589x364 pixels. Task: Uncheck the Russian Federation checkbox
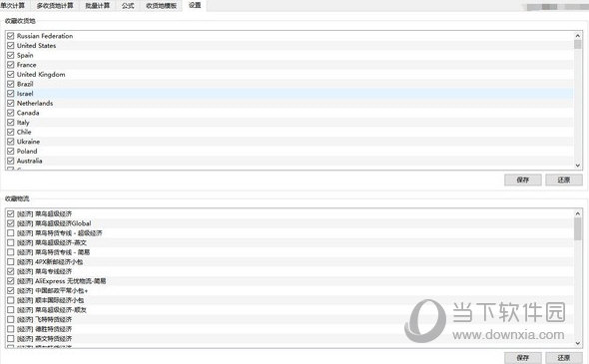pos(11,36)
